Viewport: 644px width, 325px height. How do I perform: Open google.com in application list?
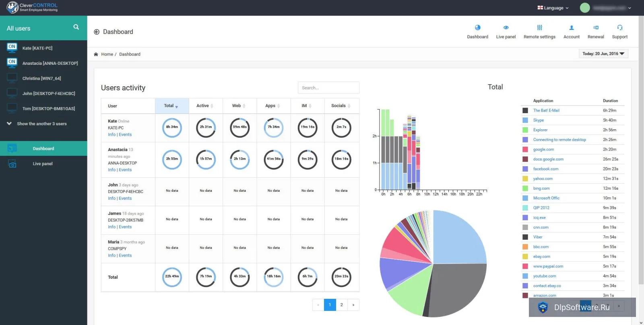click(543, 149)
